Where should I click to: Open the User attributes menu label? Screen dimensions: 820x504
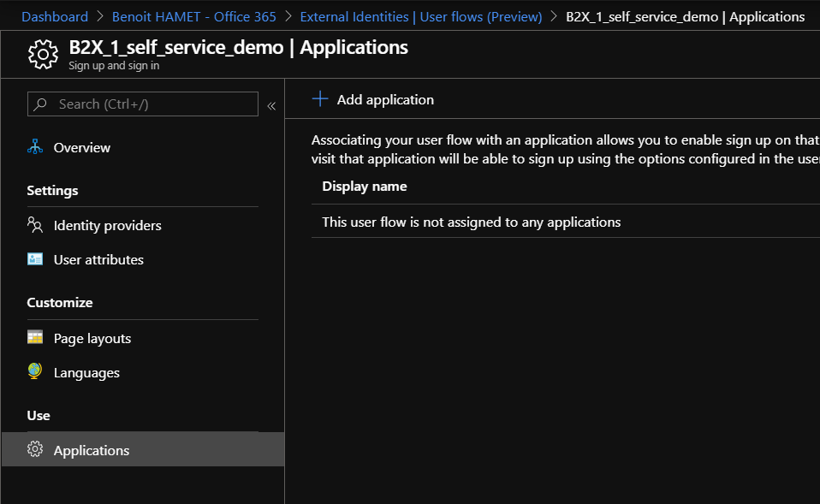[98, 260]
